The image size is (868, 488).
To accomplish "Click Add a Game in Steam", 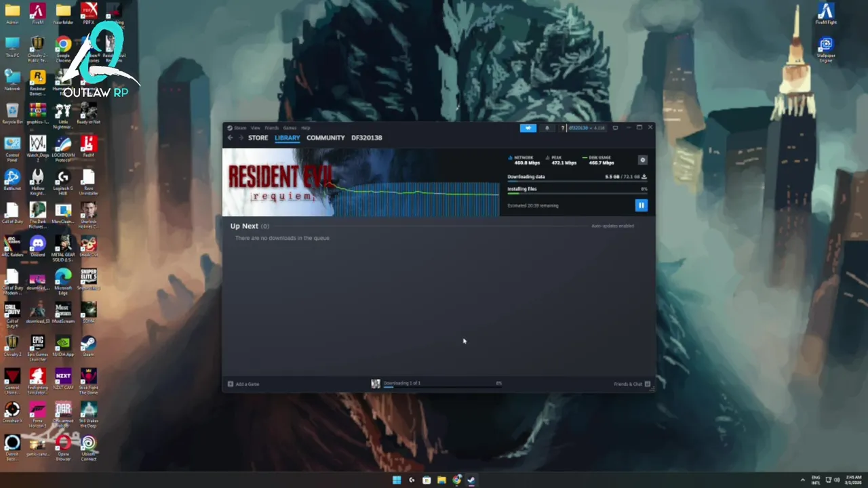I will coord(243,384).
